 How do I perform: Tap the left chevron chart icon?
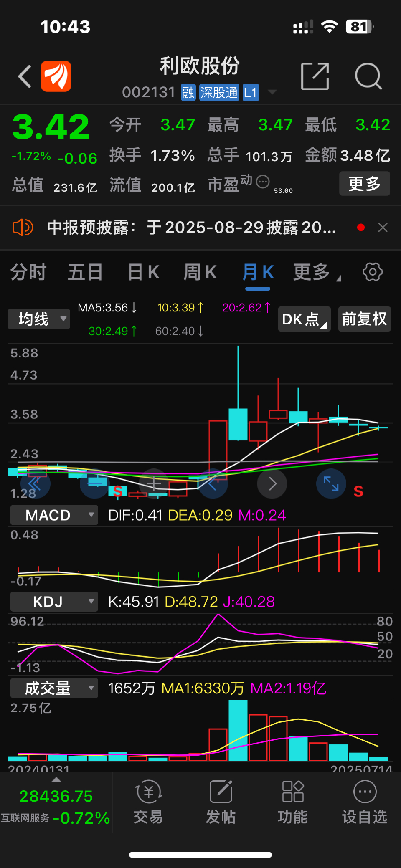pos(213,484)
